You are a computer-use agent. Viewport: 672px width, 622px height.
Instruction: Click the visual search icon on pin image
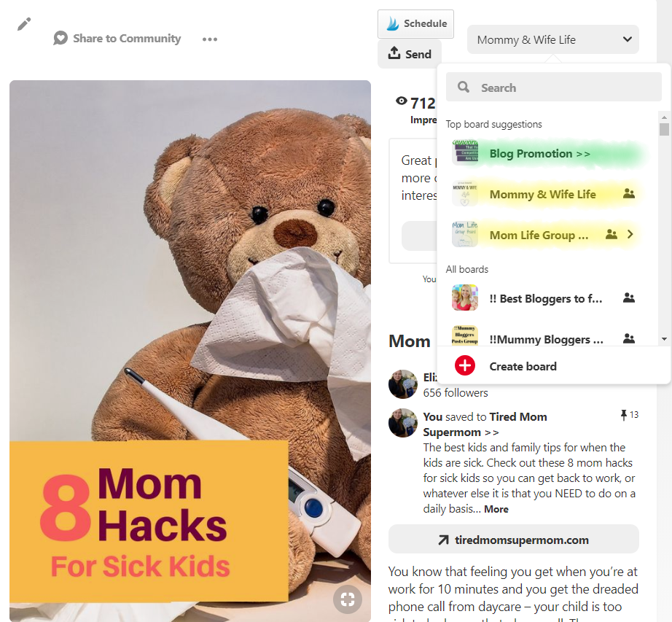pyautogui.click(x=348, y=599)
